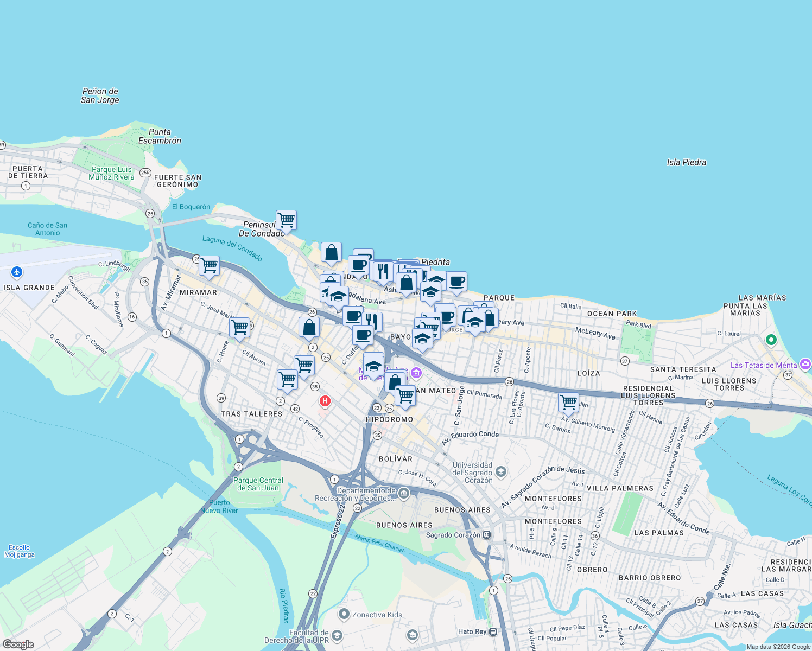The width and height of the screenshot is (812, 651).
Task: Click the green pin near Punta Las Marias
Action: 771,340
